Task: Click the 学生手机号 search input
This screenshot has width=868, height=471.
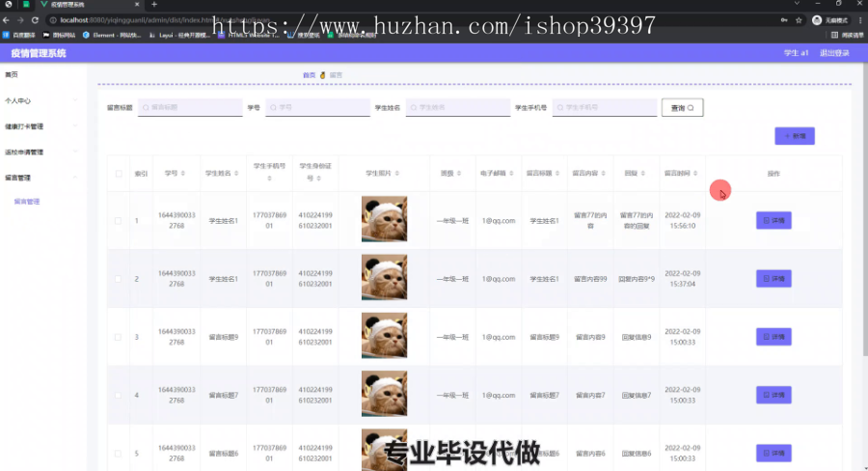Action: tap(605, 107)
